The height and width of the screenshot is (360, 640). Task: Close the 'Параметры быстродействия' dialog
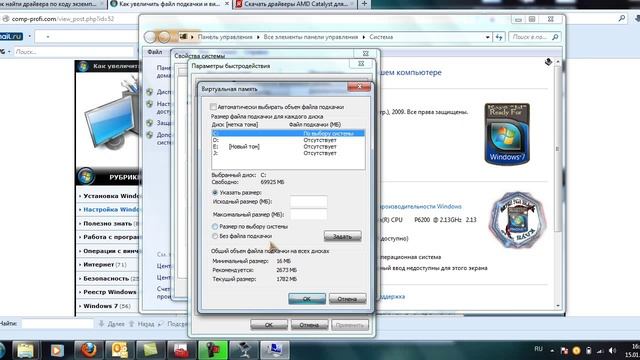click(x=361, y=64)
